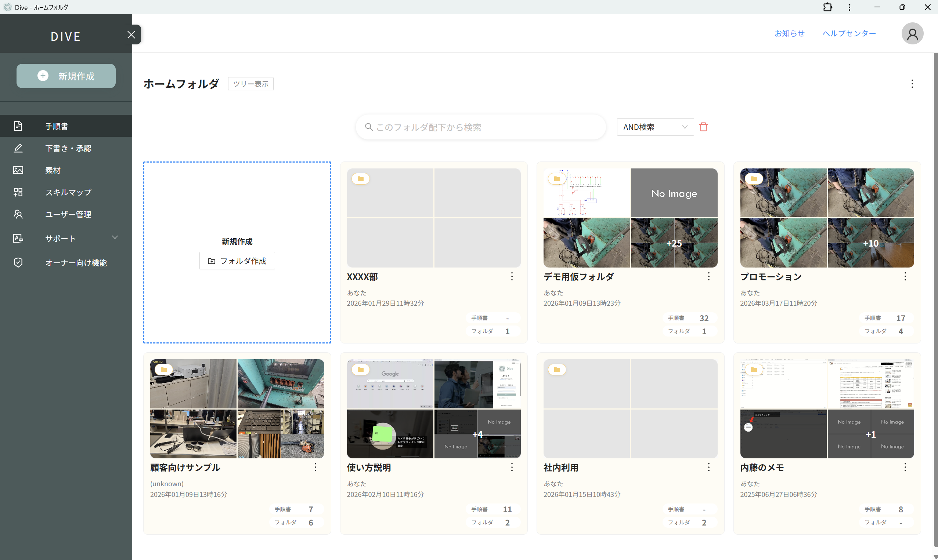Image resolution: width=938 pixels, height=560 pixels.
Task: Open 素材 in the sidebar
Action: coord(53,170)
